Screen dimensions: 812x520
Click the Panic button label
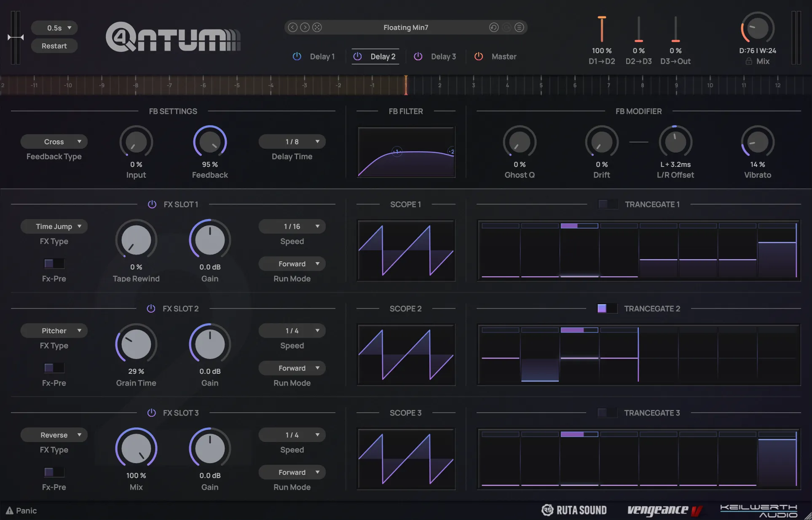pos(26,511)
